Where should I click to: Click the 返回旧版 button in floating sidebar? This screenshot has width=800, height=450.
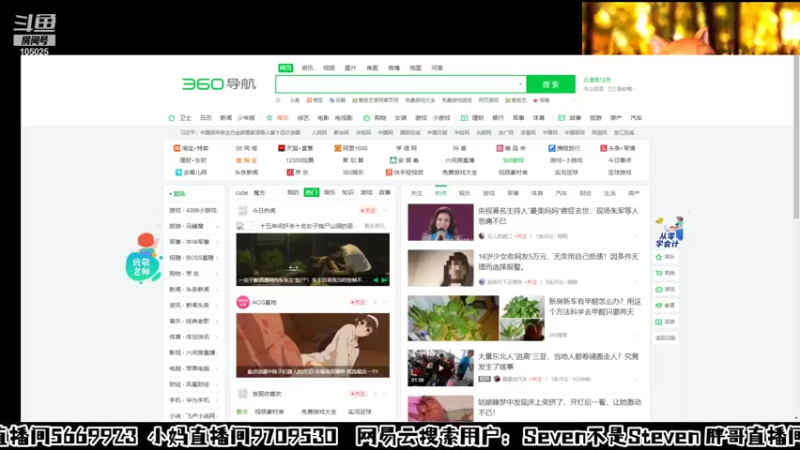point(665,338)
